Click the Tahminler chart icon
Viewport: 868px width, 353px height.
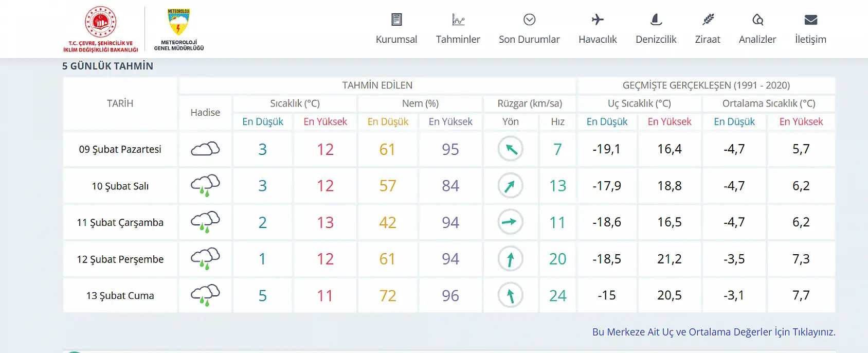pyautogui.click(x=458, y=20)
